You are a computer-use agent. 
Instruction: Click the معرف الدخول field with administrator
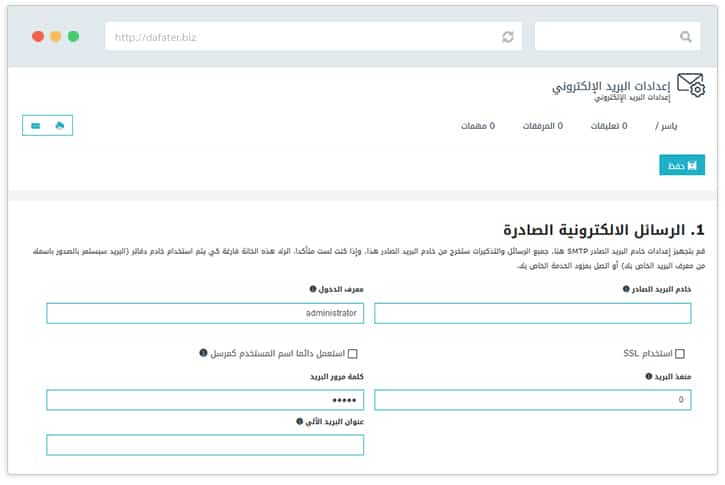pos(205,313)
